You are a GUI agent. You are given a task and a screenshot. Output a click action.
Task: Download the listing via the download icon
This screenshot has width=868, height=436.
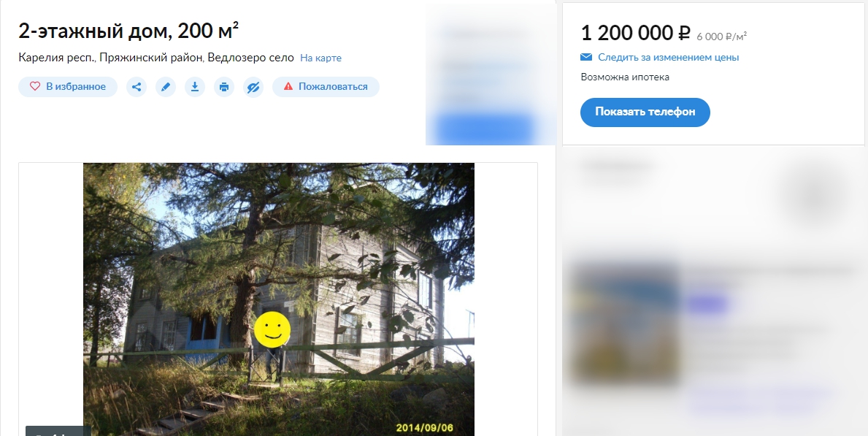[195, 87]
